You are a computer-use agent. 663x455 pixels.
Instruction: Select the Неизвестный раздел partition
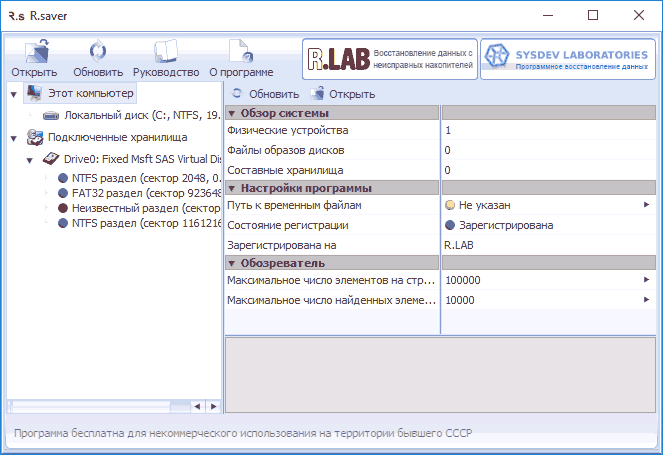coord(140,207)
